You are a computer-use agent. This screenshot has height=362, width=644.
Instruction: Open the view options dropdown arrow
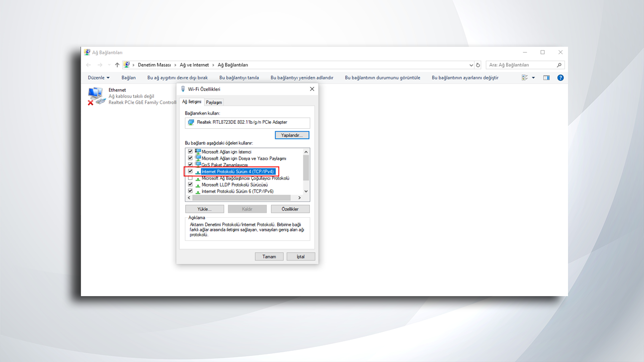tap(533, 78)
